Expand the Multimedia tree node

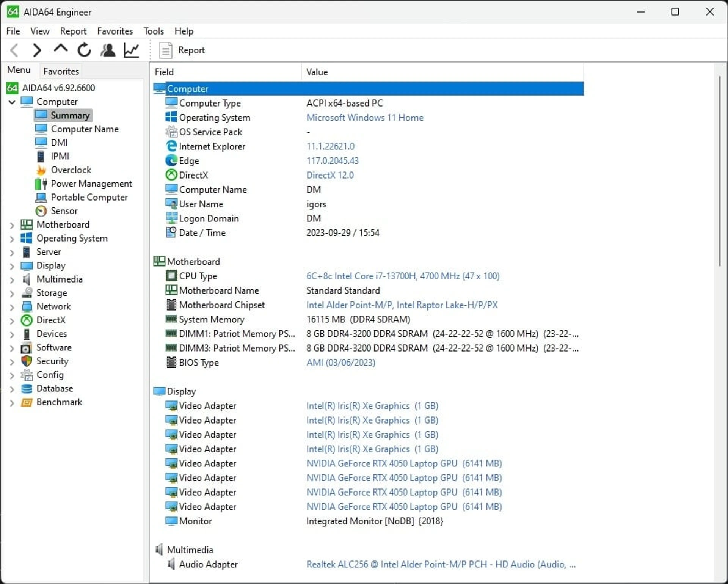tap(12, 279)
